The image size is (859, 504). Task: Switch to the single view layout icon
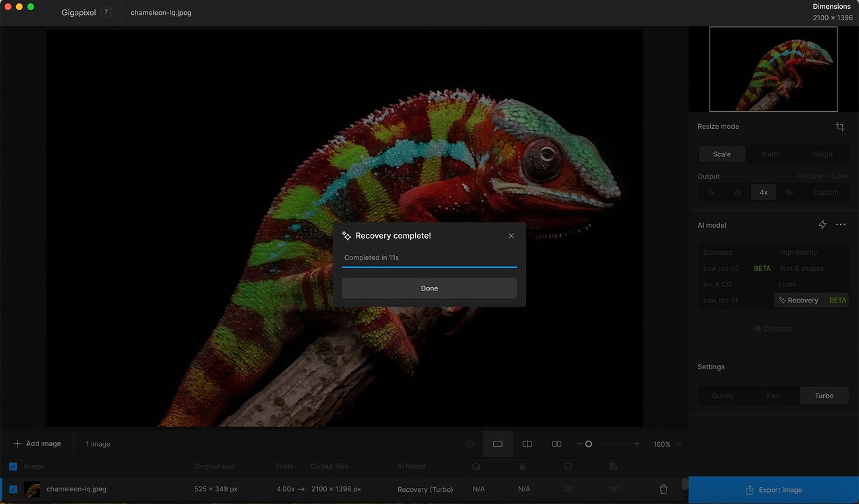498,444
